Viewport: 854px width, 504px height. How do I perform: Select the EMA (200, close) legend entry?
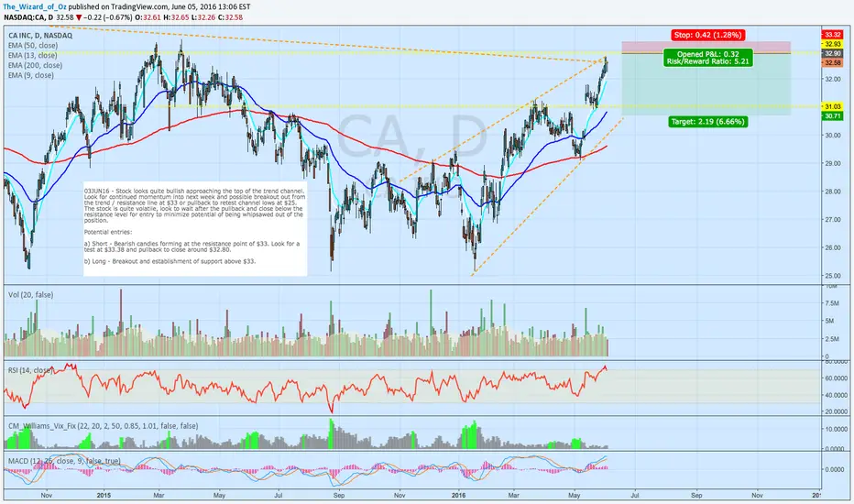click(x=35, y=65)
